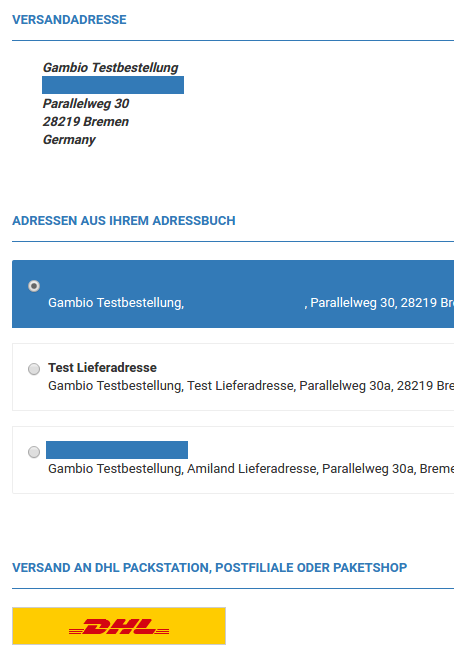The image size is (454, 659).
Task: Click the redacted bar under Gambio Testbestellung in shipping address
Action: pyautogui.click(x=113, y=85)
